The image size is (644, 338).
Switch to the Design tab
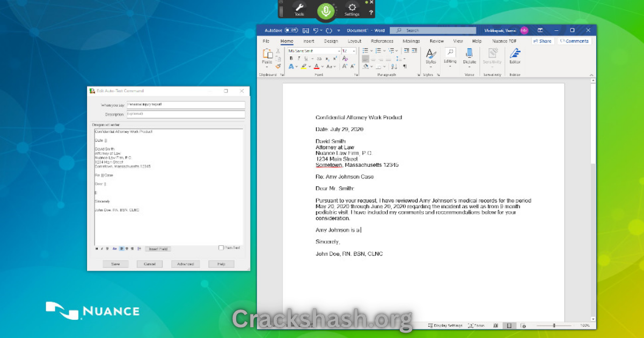tap(331, 41)
